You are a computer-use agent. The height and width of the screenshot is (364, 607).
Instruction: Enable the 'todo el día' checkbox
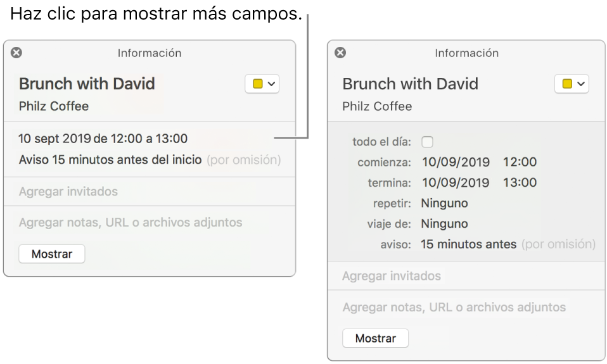(x=428, y=142)
